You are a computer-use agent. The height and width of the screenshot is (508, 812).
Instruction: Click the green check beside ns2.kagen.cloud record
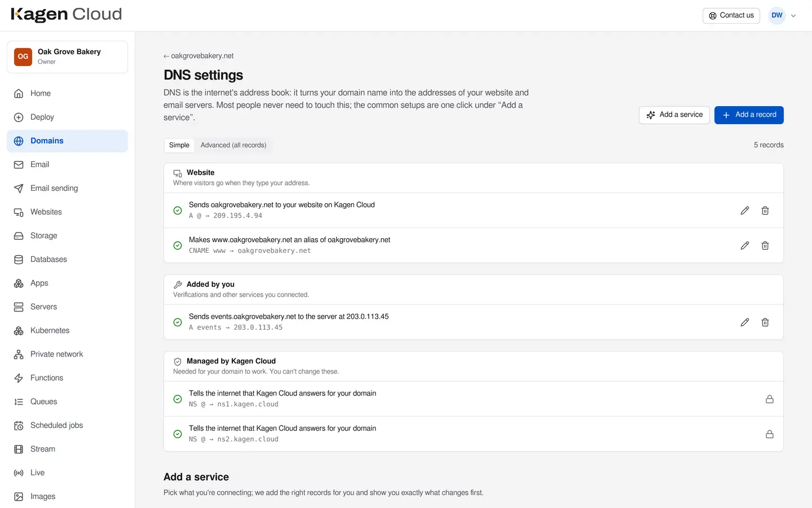click(178, 434)
